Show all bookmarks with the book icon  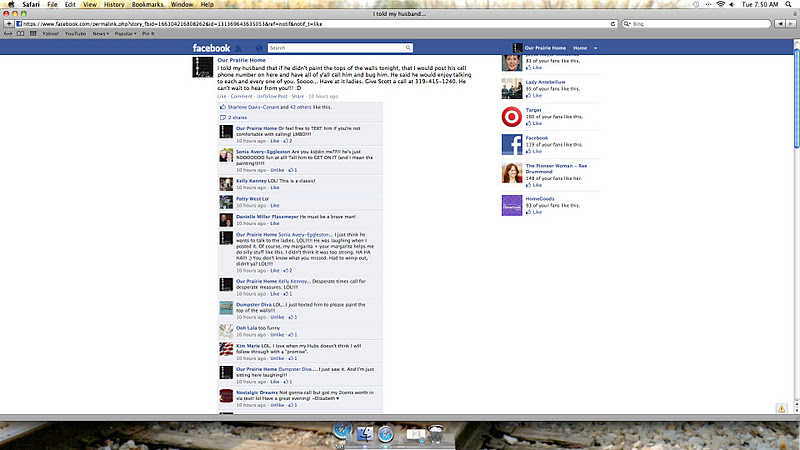pos(20,34)
